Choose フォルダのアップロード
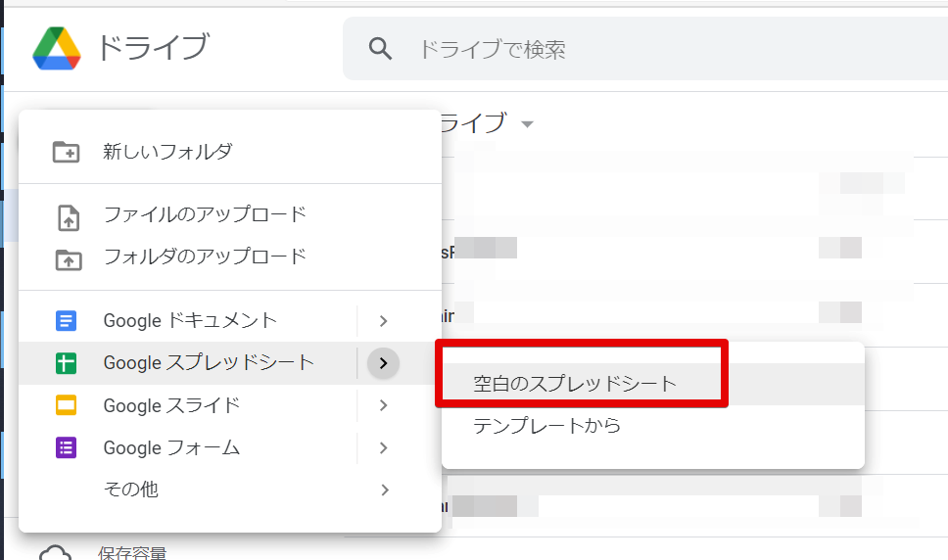The image size is (948, 560). (205, 257)
